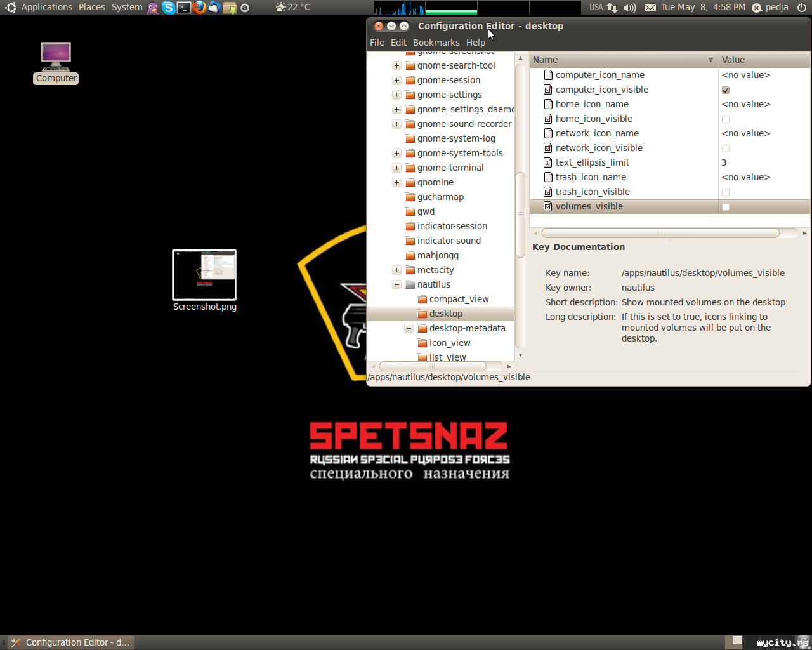Expand the desktop-metadata tree node
The height and width of the screenshot is (650, 812).
click(x=409, y=328)
